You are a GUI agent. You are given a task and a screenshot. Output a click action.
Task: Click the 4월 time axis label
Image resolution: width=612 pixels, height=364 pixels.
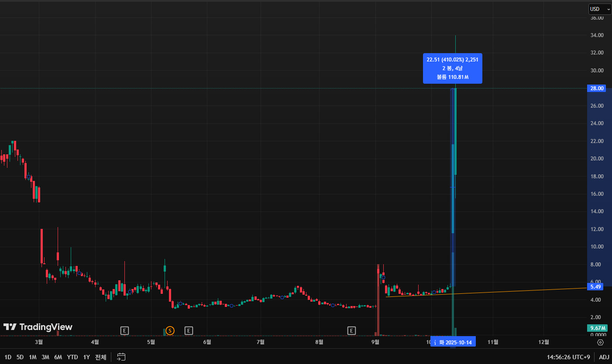95,342
